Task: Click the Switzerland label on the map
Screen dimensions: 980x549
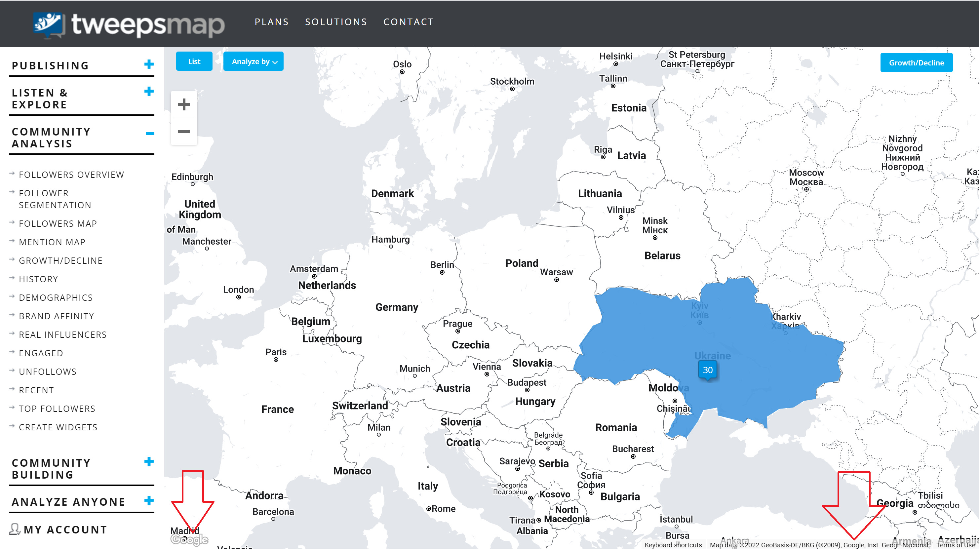Action: (360, 406)
